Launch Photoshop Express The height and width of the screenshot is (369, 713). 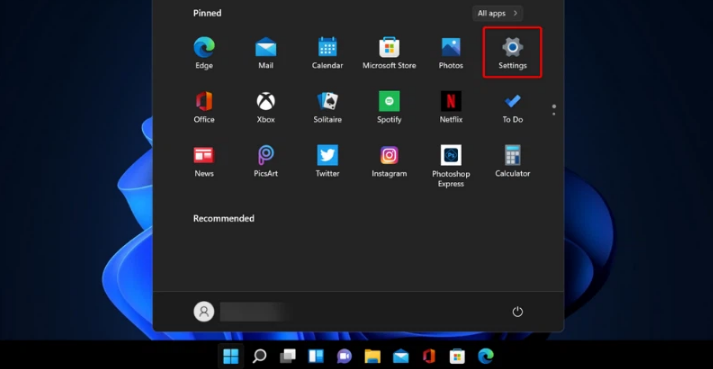[451, 166]
